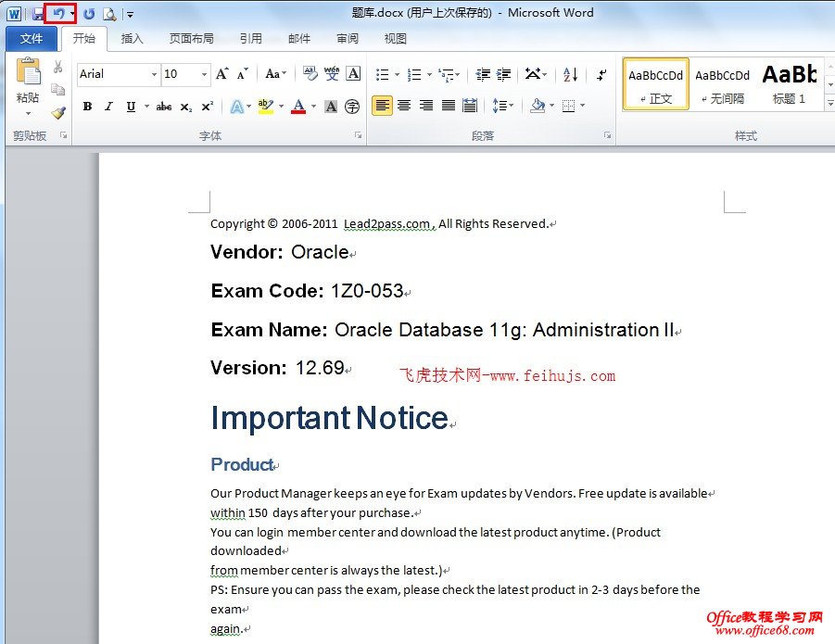Open Customize Quick Access Toolbar arrow
Screen dimensions: 835x644
pos(130,15)
